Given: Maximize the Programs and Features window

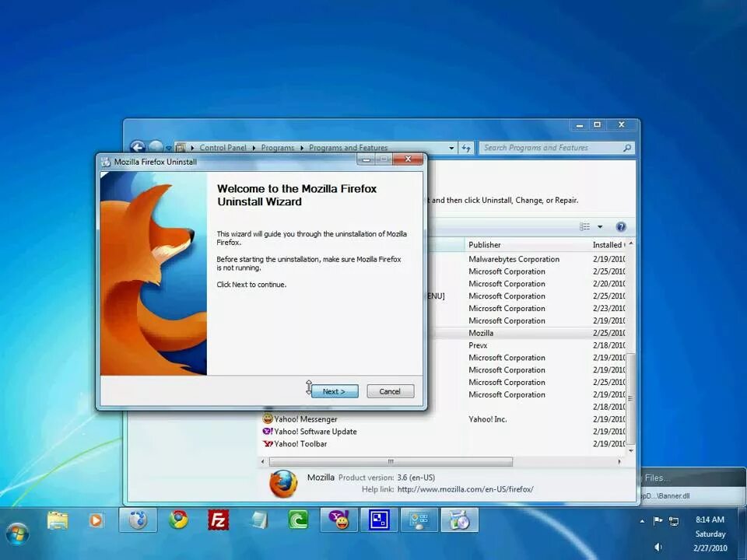Looking at the screenshot, I should pyautogui.click(x=597, y=125).
